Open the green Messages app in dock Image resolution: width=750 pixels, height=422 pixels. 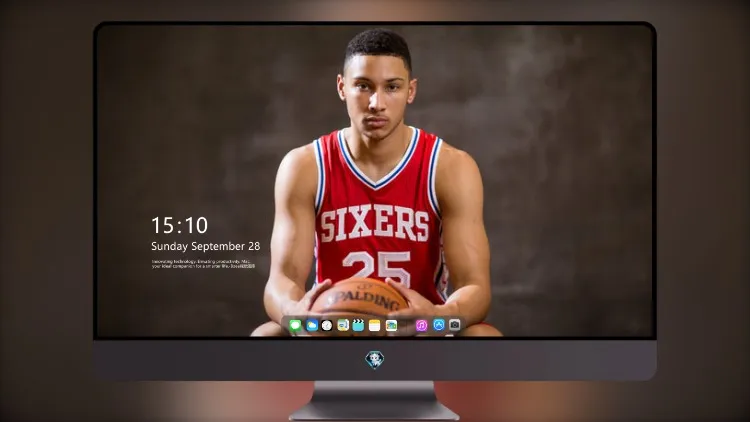(x=295, y=325)
